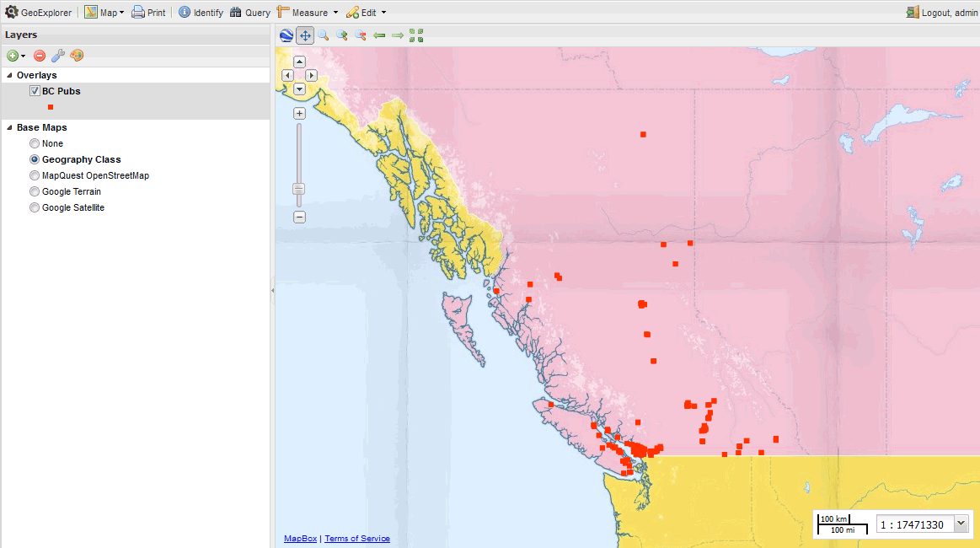Open the Measure menu
980x548 pixels.
pos(308,13)
